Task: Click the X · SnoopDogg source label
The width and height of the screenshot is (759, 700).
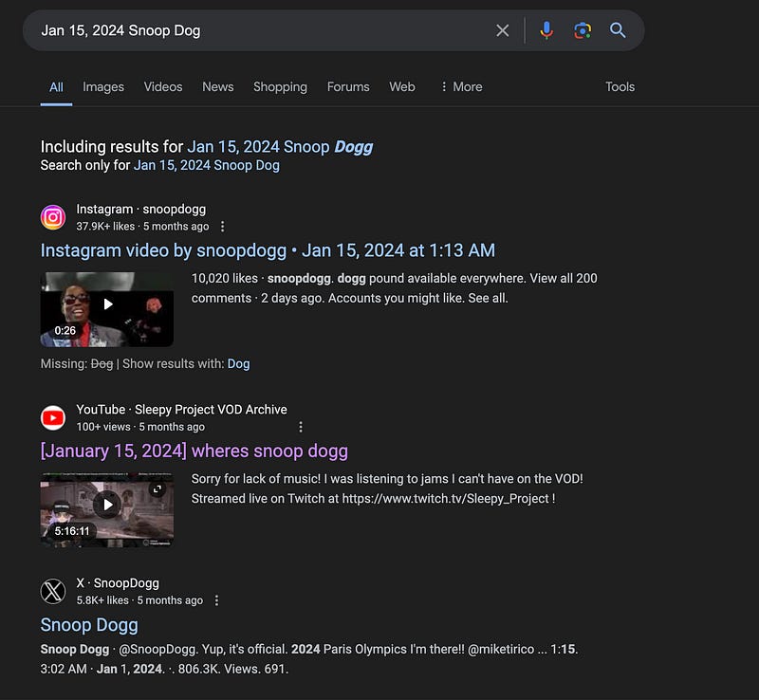Action: pos(118,583)
